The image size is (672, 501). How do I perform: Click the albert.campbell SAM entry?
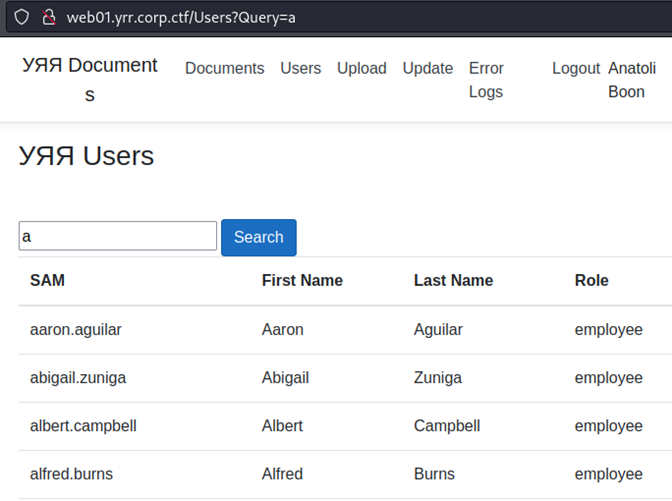tap(83, 426)
